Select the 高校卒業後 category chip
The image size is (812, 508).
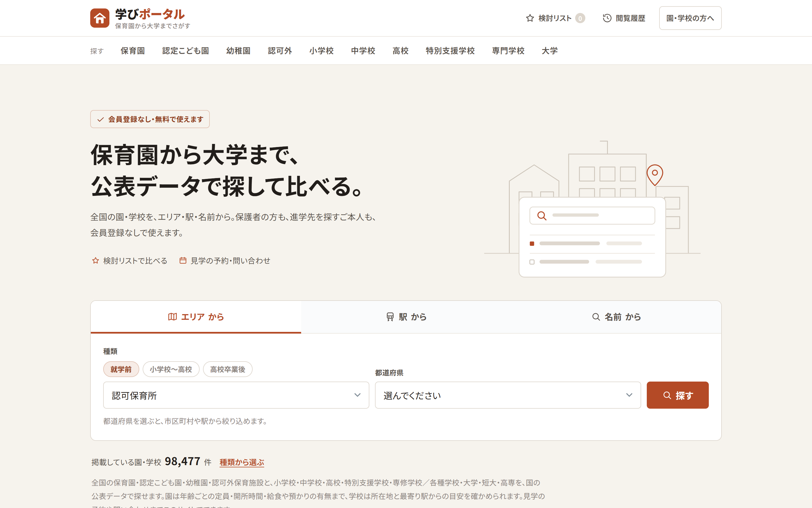[x=228, y=369]
